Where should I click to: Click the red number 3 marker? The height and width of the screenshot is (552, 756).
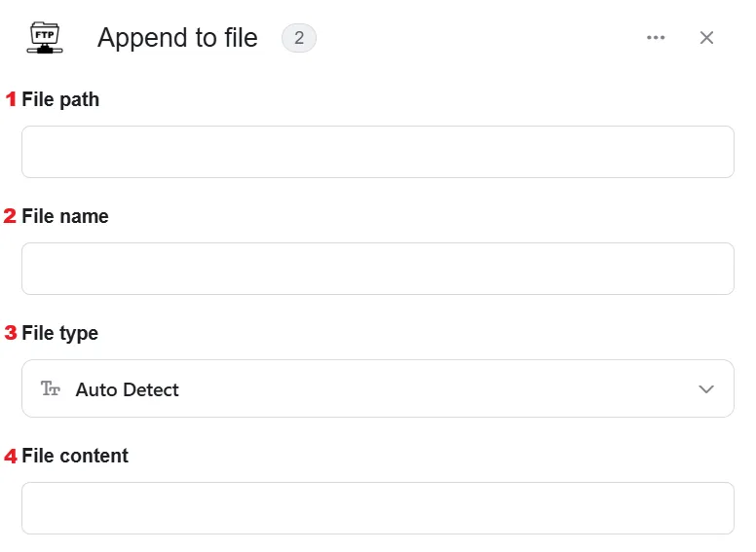[11, 333]
